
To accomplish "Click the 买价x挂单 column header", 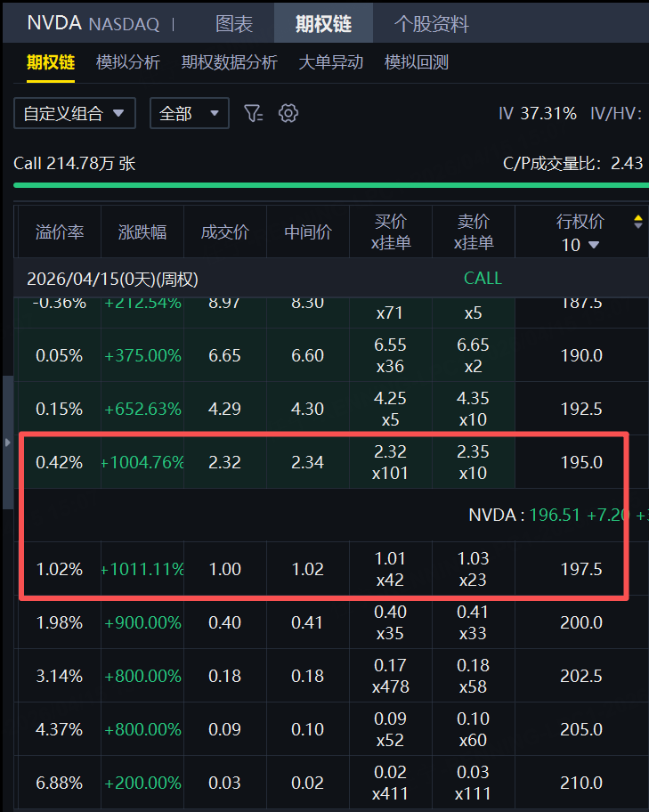I will pos(391,232).
